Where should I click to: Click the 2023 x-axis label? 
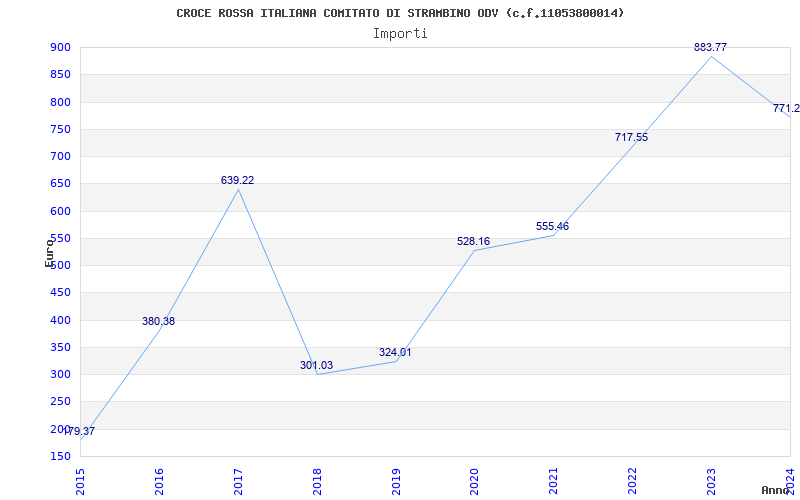point(711,482)
